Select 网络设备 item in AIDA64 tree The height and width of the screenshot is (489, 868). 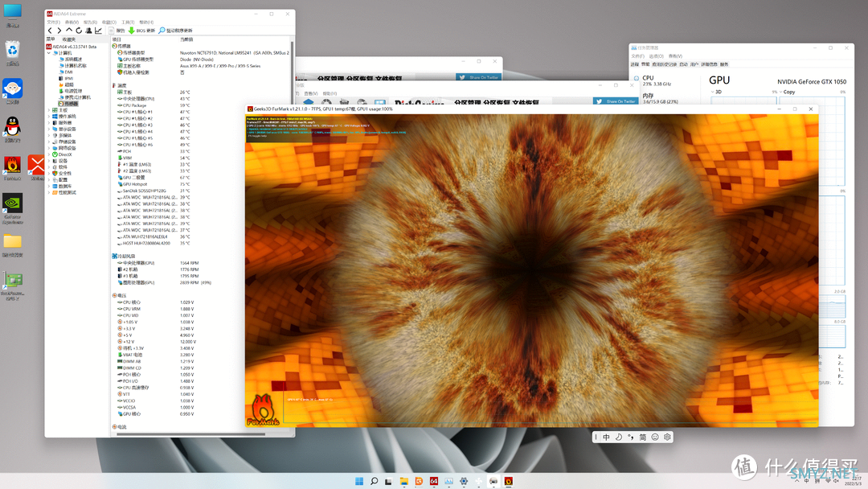(x=64, y=149)
